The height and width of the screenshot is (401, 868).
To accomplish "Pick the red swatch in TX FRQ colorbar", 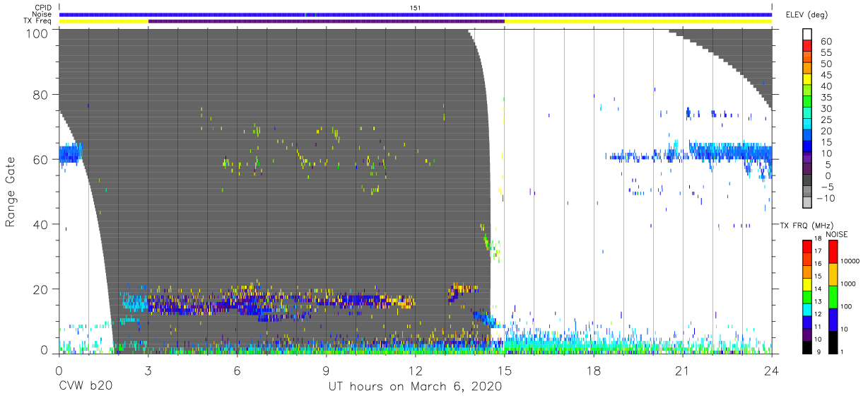I will (807, 246).
